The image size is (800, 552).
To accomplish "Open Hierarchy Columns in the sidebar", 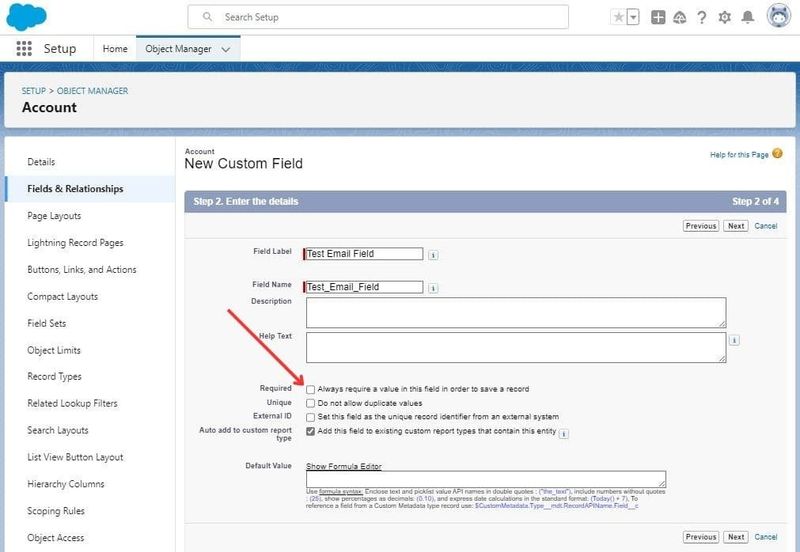I will (x=65, y=484).
